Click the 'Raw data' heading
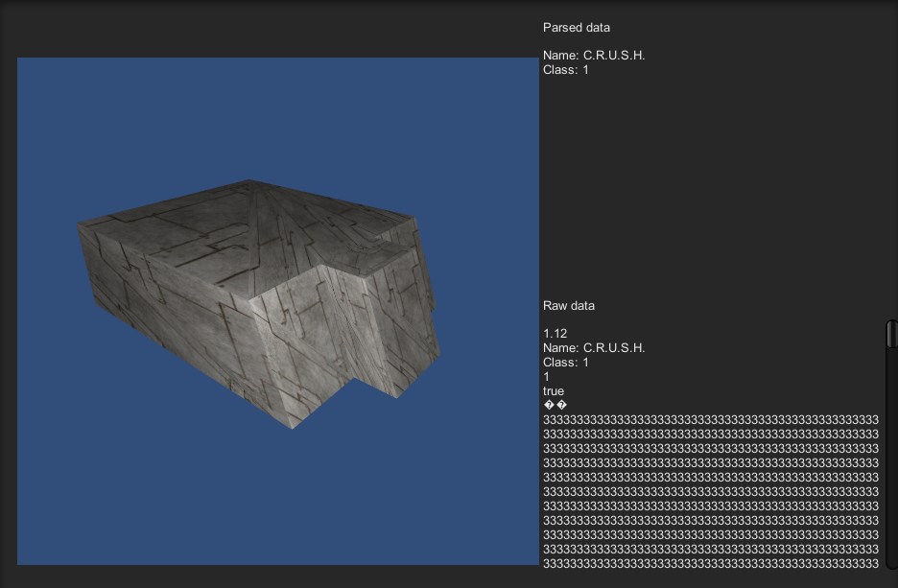 pyautogui.click(x=569, y=306)
